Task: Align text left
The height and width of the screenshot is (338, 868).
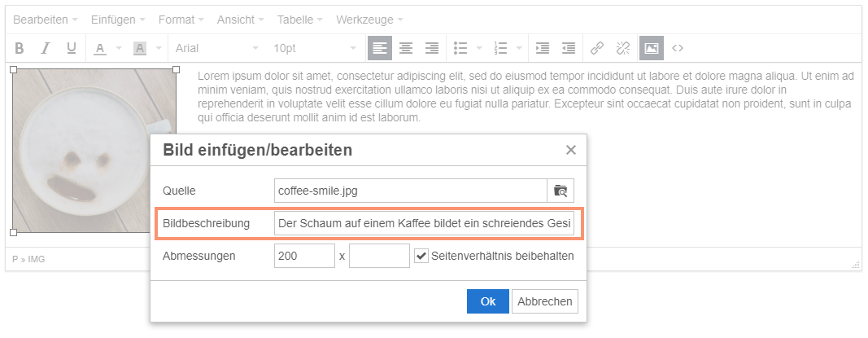Action: pos(380,48)
